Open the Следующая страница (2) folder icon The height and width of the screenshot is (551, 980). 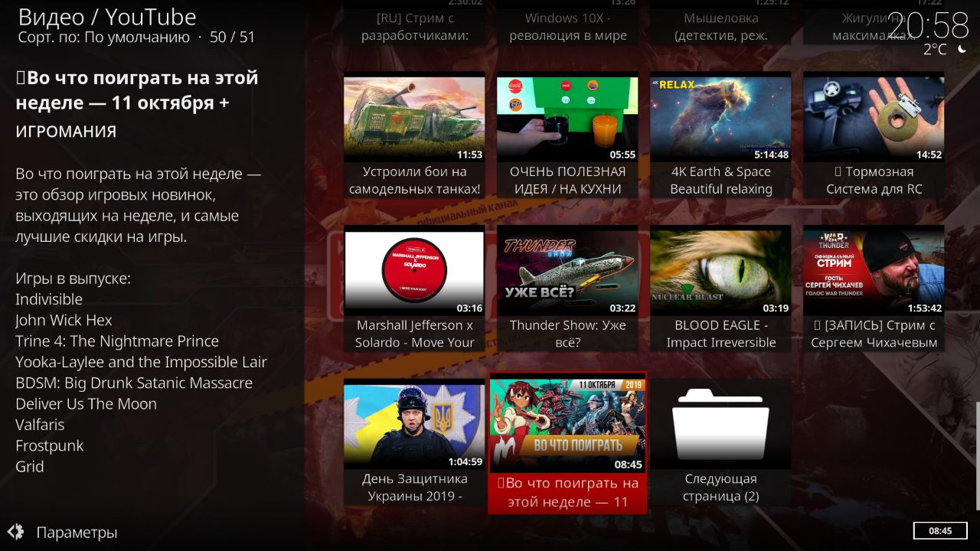tap(720, 423)
